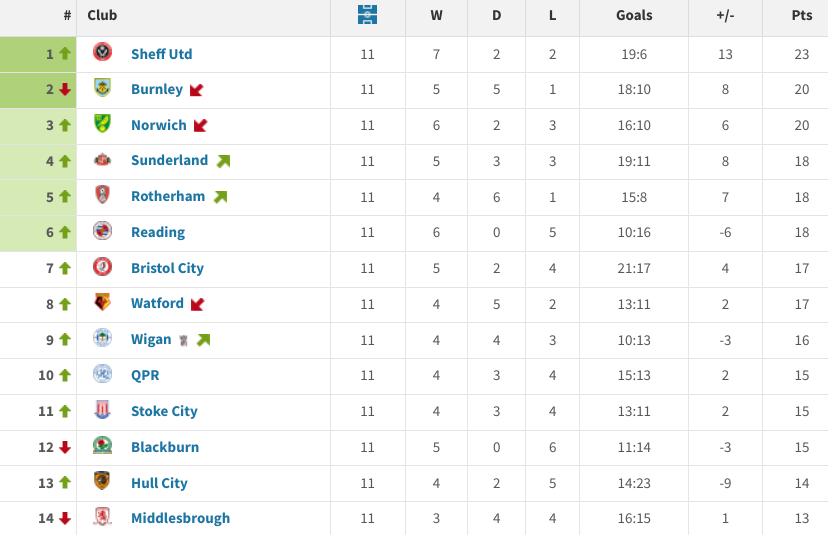
Task: Click the Hull City club crest icon
Action: (x=102, y=482)
